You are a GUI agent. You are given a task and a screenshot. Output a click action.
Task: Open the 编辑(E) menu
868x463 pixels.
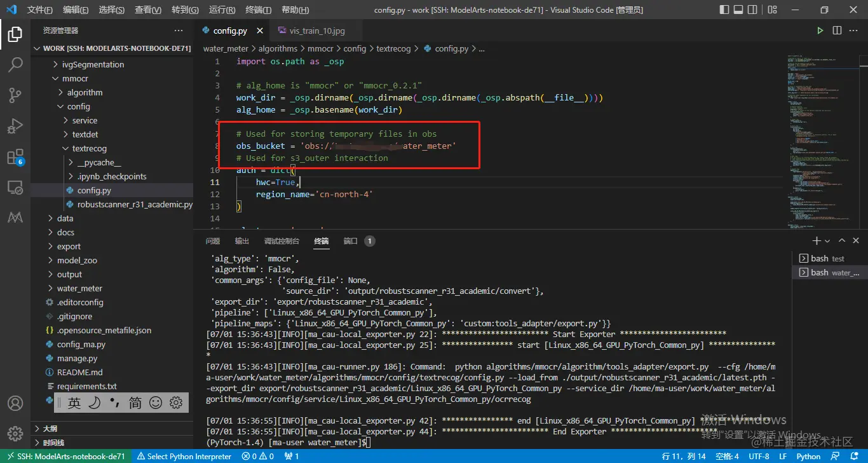point(76,10)
